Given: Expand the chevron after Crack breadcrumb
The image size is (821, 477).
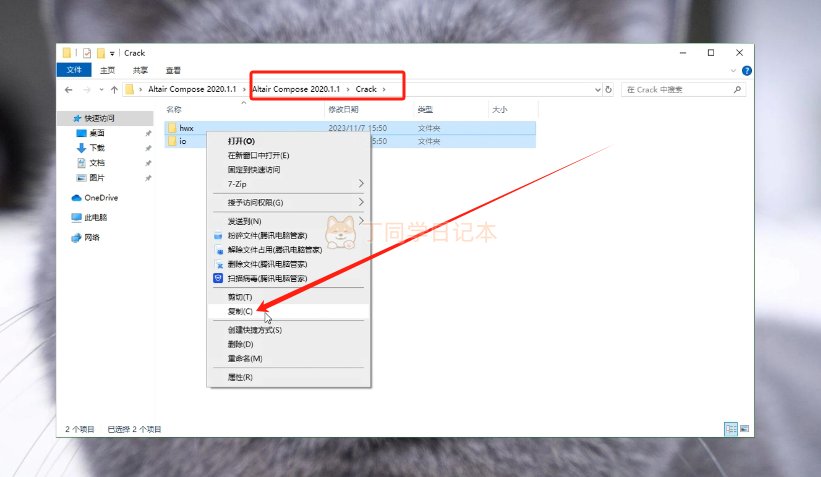Looking at the screenshot, I should coord(384,90).
